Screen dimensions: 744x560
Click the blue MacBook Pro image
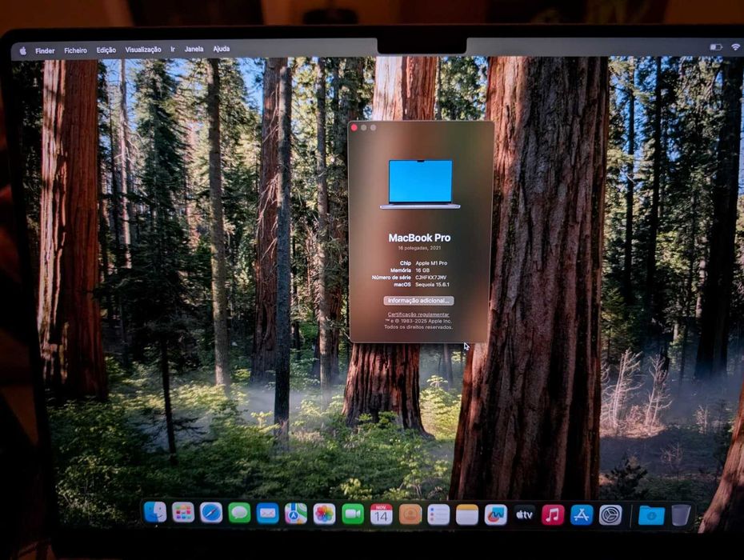pos(420,184)
